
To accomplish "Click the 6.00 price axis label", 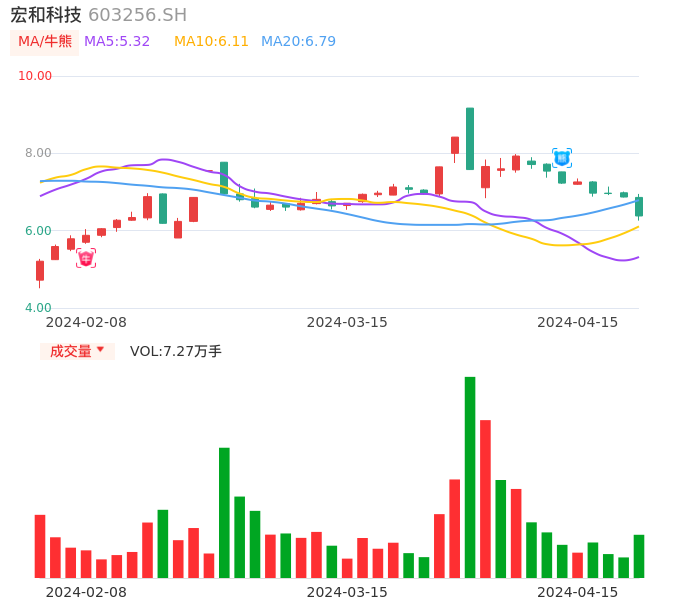I will click(38, 231).
